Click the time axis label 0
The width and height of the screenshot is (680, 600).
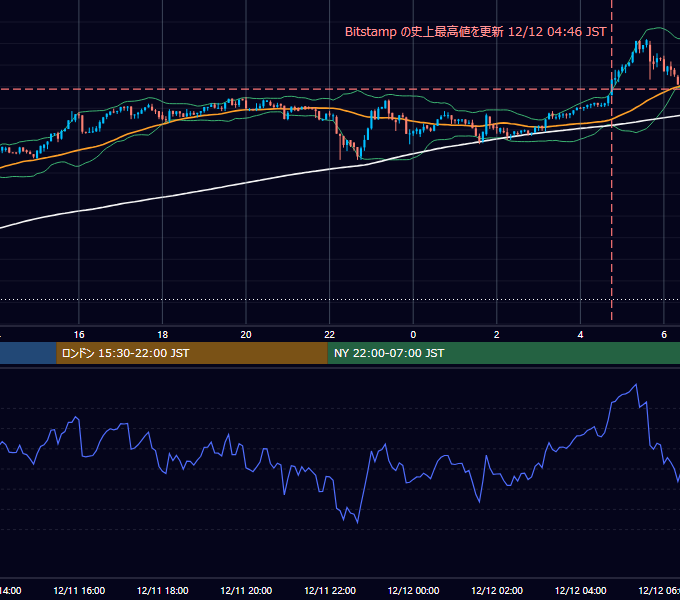(x=413, y=335)
